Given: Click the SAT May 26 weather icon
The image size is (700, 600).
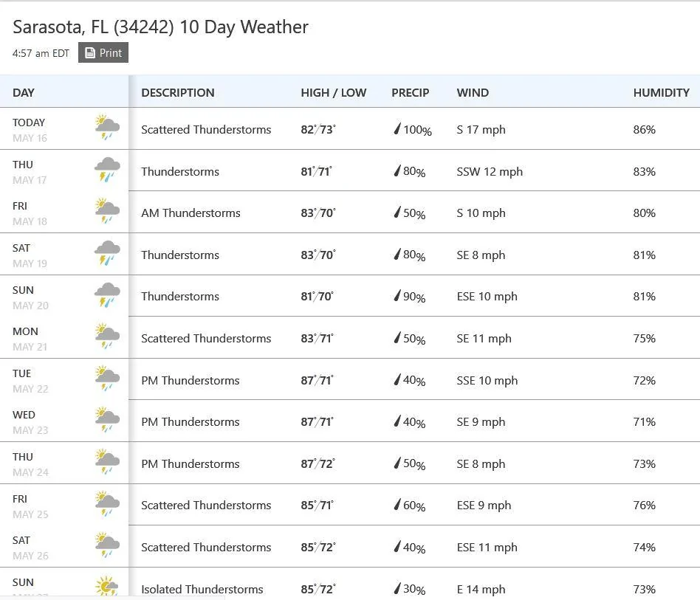Looking at the screenshot, I should click(x=107, y=545).
